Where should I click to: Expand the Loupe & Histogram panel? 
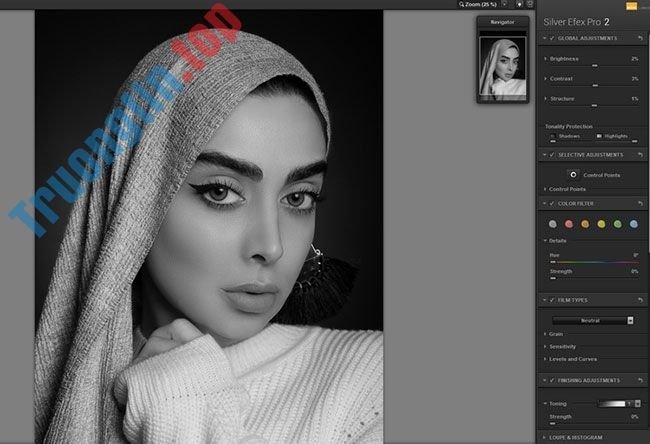tap(544, 437)
